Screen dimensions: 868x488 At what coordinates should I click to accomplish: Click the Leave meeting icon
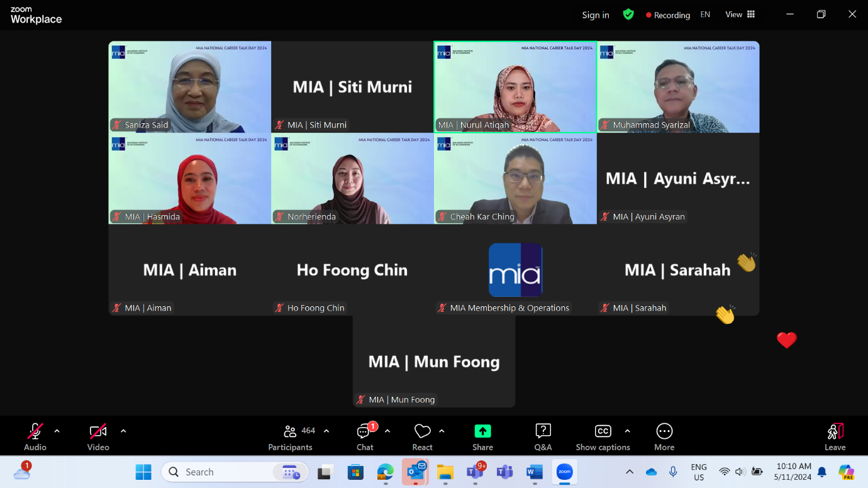click(835, 431)
